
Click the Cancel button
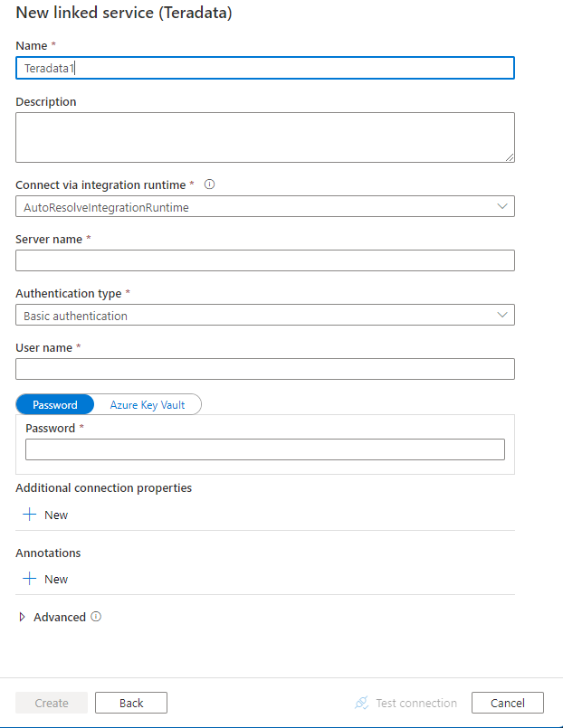pos(508,703)
